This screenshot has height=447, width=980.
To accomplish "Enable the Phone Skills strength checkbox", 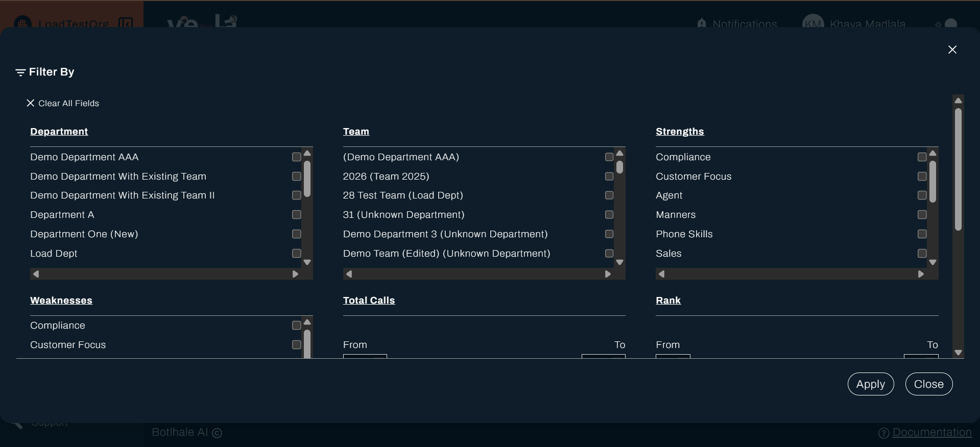I will [922, 234].
